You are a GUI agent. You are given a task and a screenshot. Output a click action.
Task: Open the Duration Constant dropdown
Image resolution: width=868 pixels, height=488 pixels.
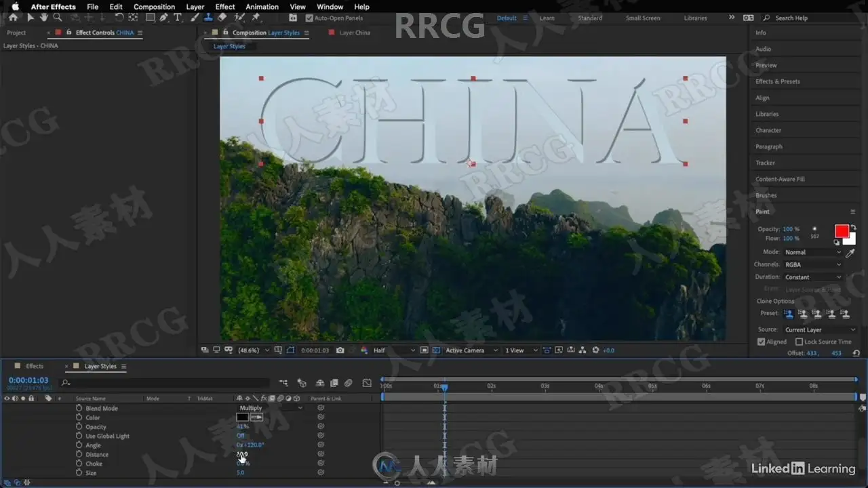(x=813, y=277)
